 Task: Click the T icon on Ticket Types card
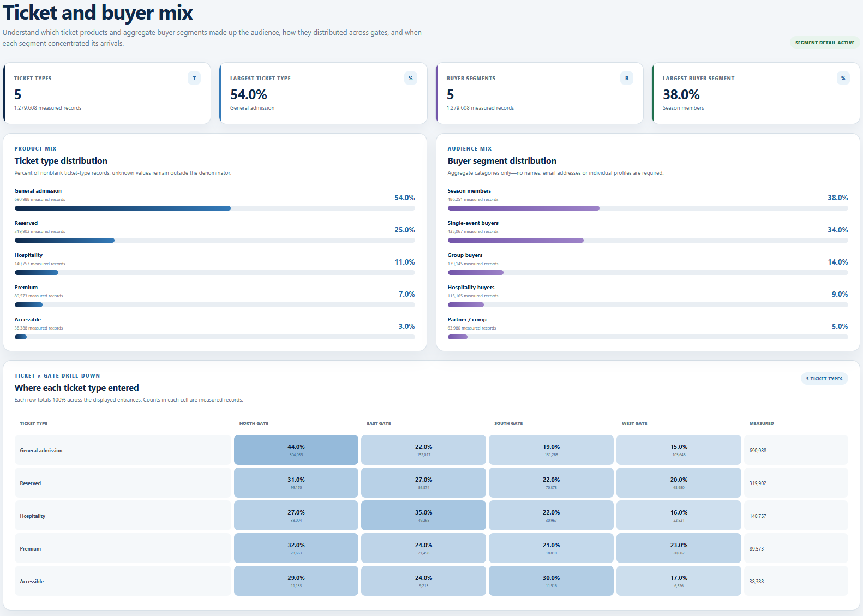(194, 78)
